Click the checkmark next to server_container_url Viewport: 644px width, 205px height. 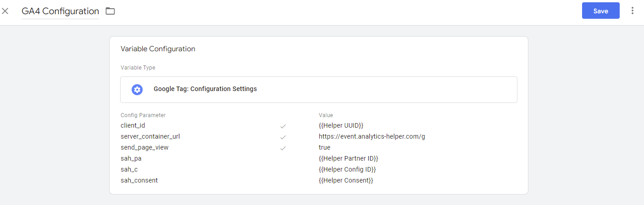point(283,137)
